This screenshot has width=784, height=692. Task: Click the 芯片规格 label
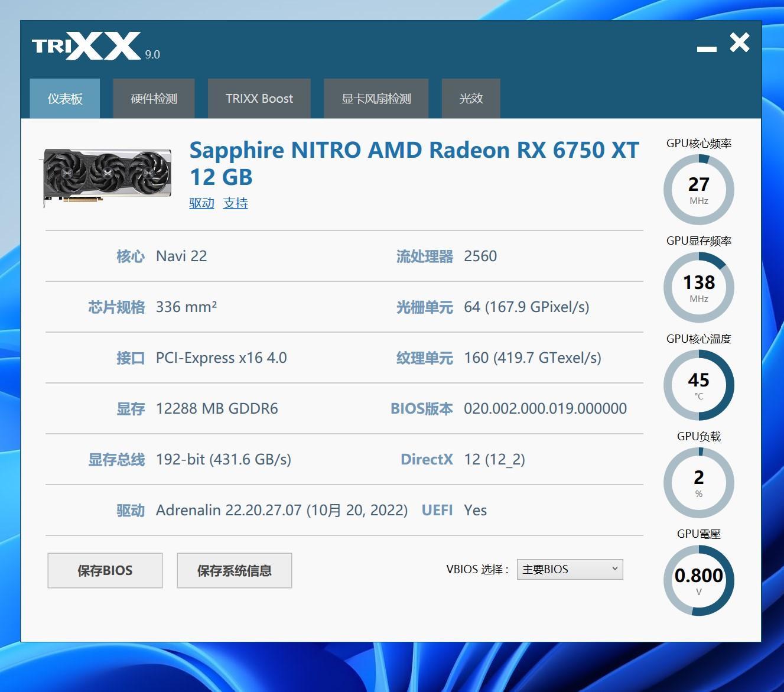tap(116, 307)
